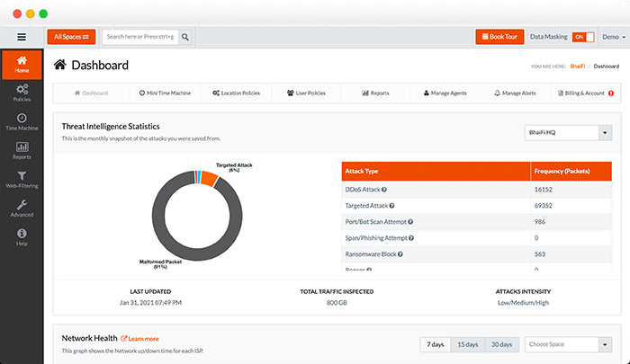The height and width of the screenshot is (364, 630).
Task: Click the orange Targeted Attack donut segment
Action: click(x=208, y=179)
